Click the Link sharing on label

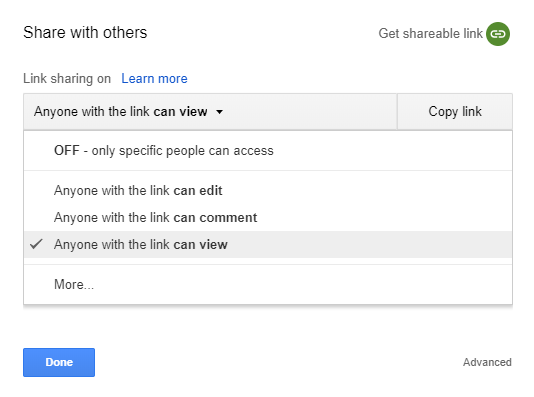(67, 79)
